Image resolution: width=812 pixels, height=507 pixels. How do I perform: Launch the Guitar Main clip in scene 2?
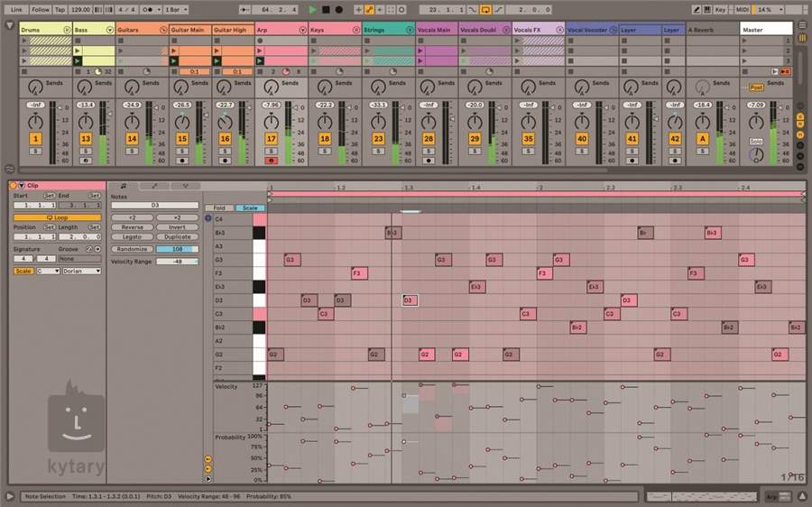[174, 51]
